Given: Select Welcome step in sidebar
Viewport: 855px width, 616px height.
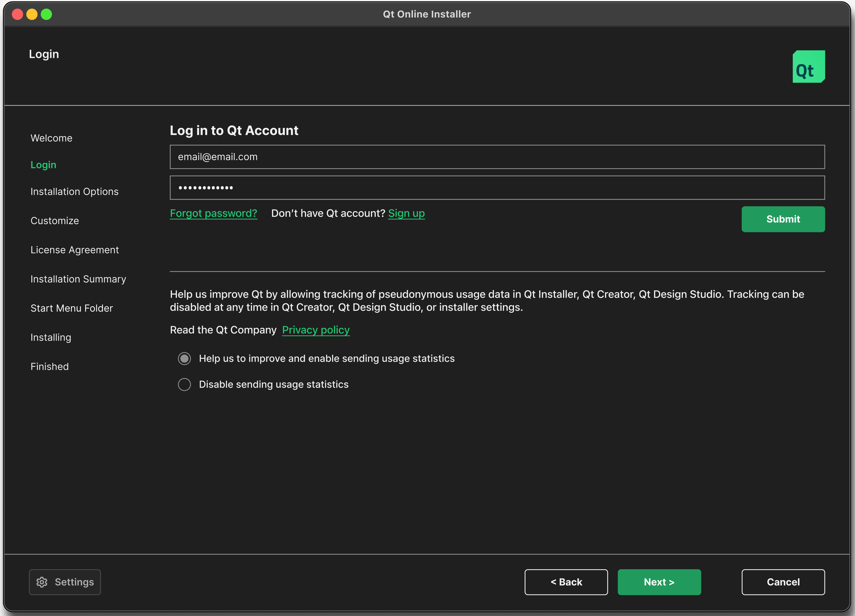Looking at the screenshot, I should click(51, 138).
